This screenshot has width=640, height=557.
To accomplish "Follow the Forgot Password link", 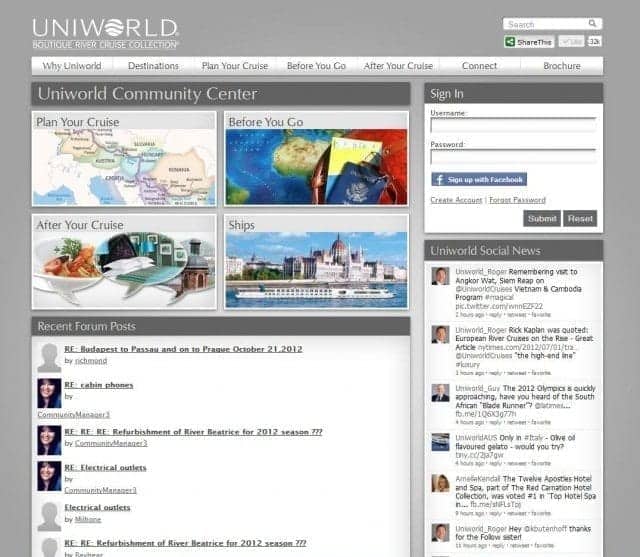I will (x=517, y=200).
